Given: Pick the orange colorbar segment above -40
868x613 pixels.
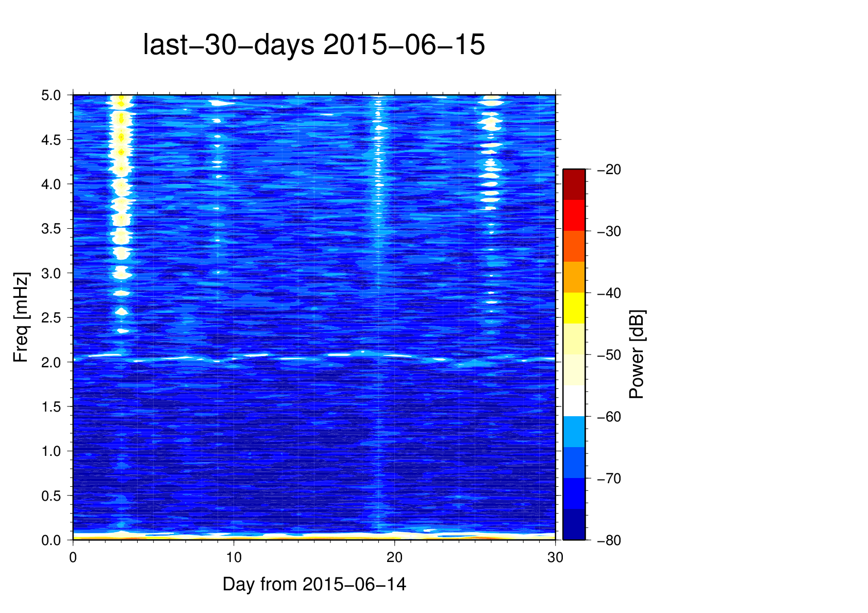Looking at the screenshot, I should (x=574, y=277).
